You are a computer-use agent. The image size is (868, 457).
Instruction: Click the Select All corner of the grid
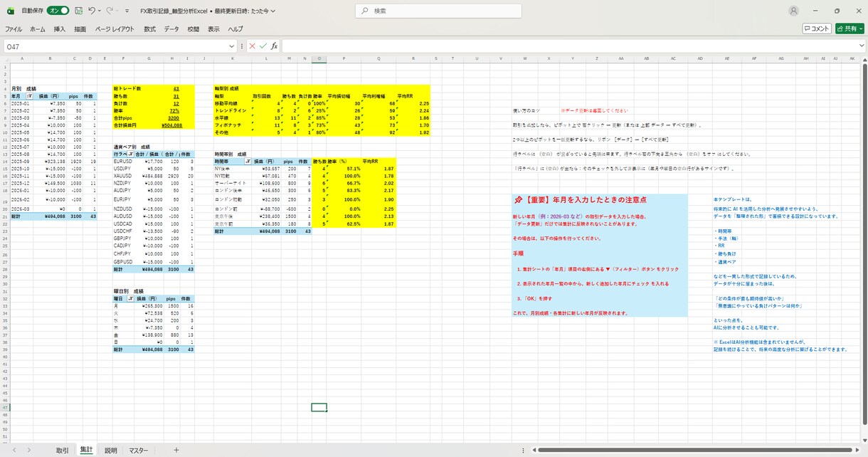(5, 58)
